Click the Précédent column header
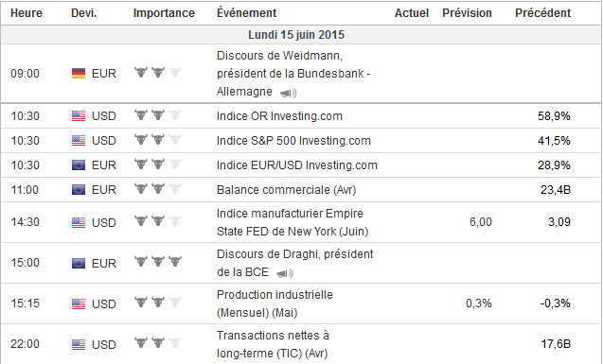 point(542,13)
